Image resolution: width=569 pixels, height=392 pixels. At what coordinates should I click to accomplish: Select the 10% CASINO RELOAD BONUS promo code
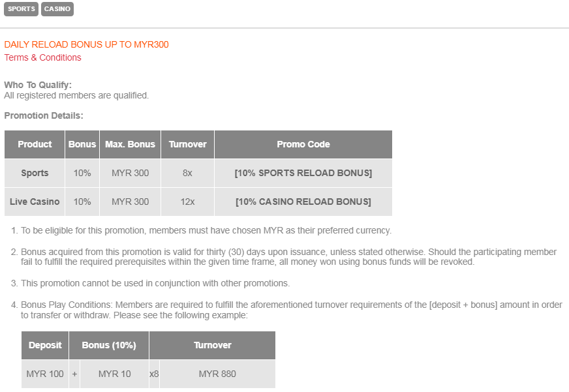(x=303, y=202)
